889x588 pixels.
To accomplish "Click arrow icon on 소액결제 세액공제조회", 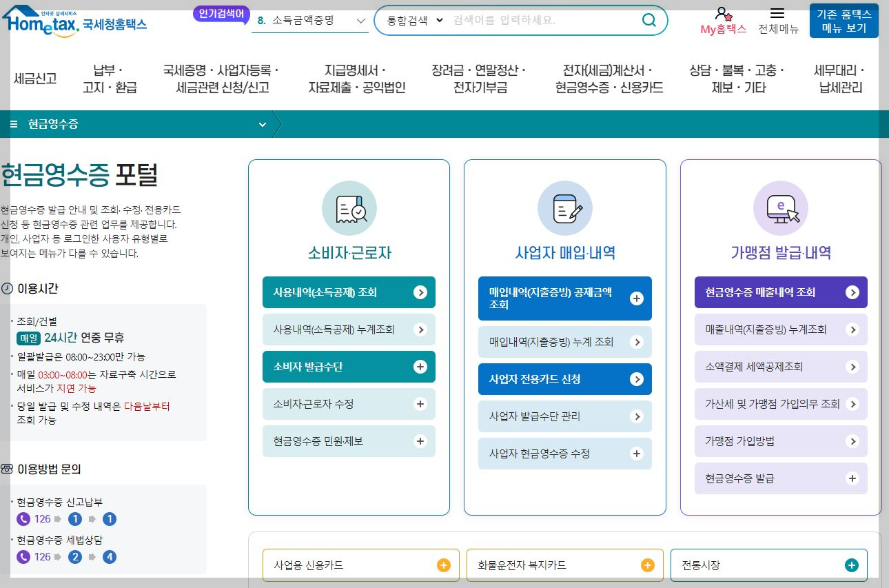I will point(852,367).
